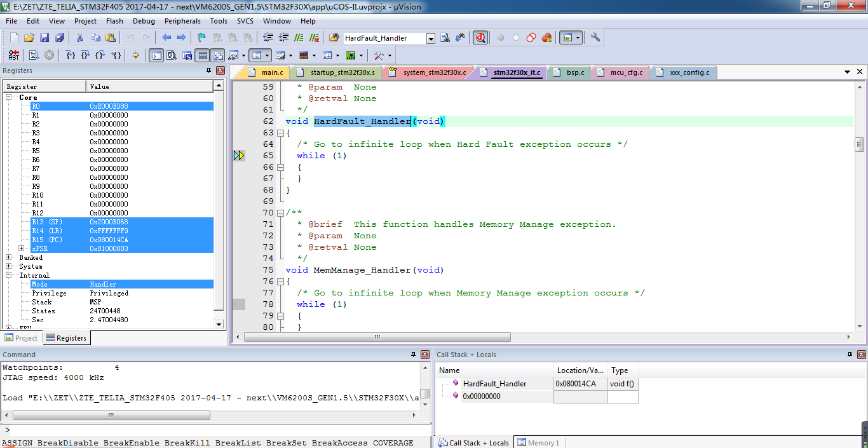Screen dimensions: 868x448
Task: Show next statement yellow arrow icon
Action: pos(136,55)
